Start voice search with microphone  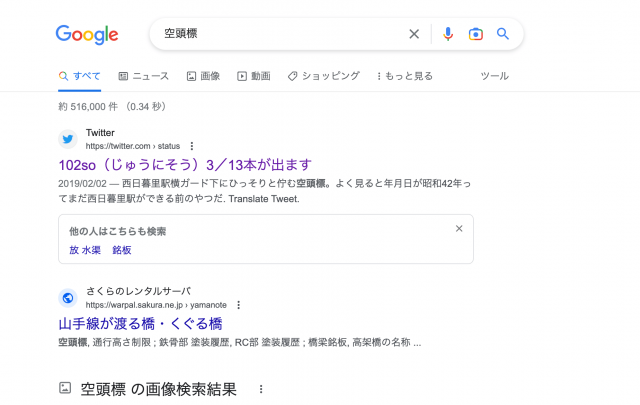click(x=448, y=34)
